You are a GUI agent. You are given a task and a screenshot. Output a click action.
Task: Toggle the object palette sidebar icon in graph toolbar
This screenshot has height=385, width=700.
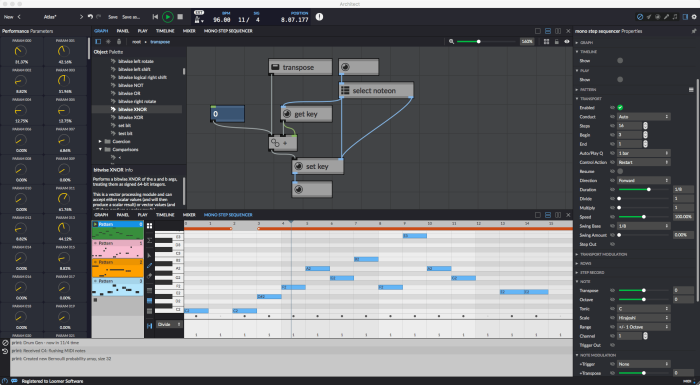tap(98, 42)
